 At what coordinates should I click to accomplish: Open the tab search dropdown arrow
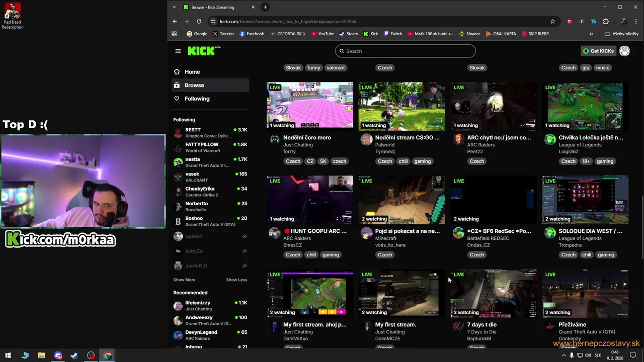point(174,7)
